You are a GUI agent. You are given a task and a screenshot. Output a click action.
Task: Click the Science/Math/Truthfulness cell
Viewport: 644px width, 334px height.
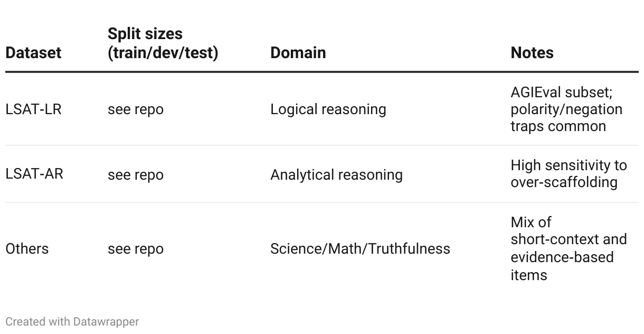pos(360,248)
